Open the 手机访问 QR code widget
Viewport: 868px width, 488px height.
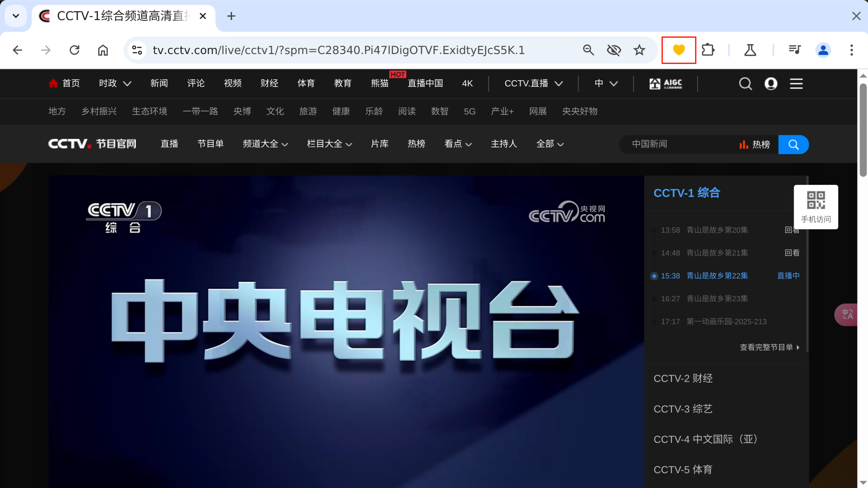816,207
